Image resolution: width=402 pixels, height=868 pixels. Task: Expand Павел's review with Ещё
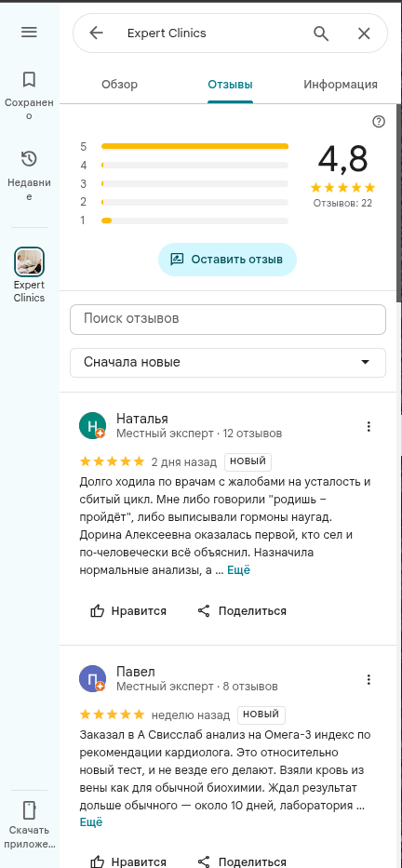tap(91, 822)
